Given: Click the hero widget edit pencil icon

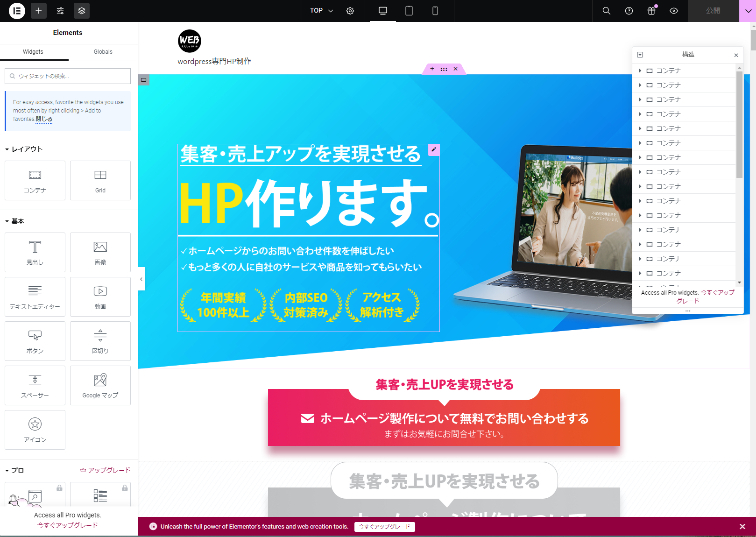Looking at the screenshot, I should tap(434, 150).
